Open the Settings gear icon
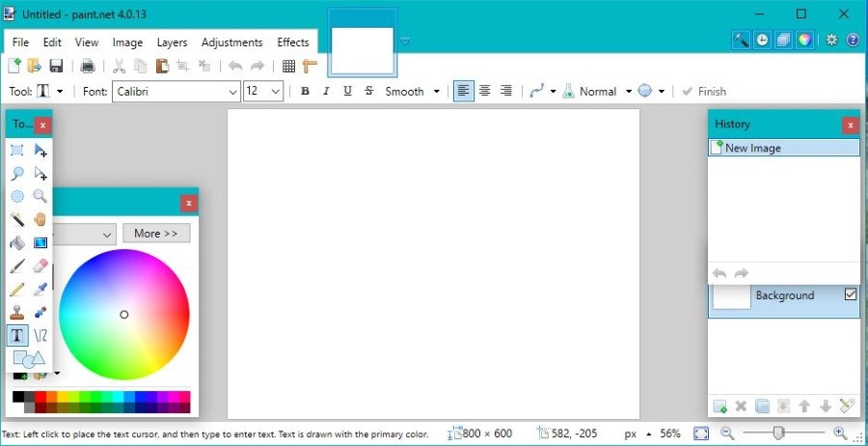The image size is (868, 446). 832,40
